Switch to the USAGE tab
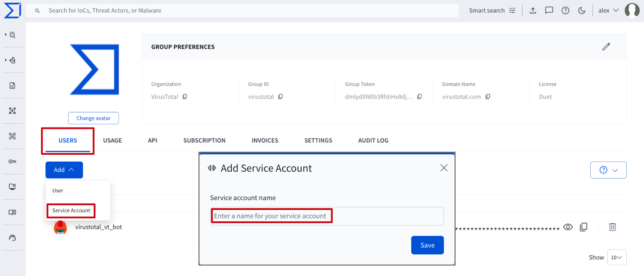This screenshot has height=276, width=644. (113, 141)
